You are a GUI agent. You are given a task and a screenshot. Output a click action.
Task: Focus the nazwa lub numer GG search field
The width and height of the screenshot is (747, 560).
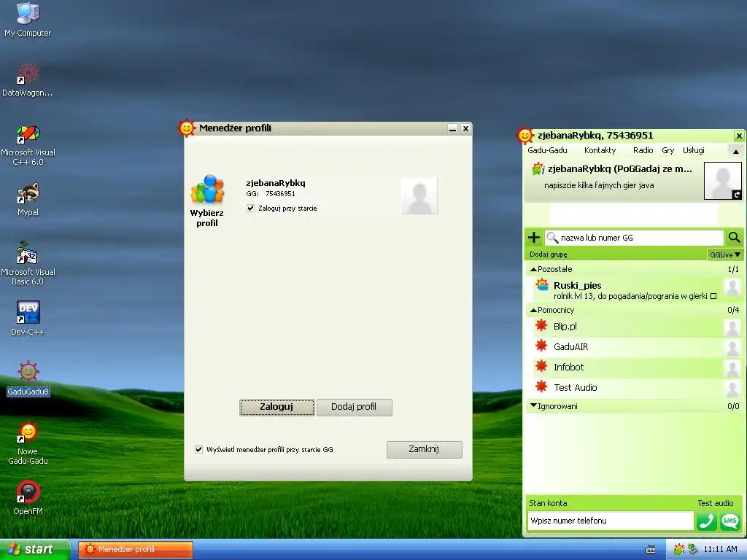click(x=634, y=238)
